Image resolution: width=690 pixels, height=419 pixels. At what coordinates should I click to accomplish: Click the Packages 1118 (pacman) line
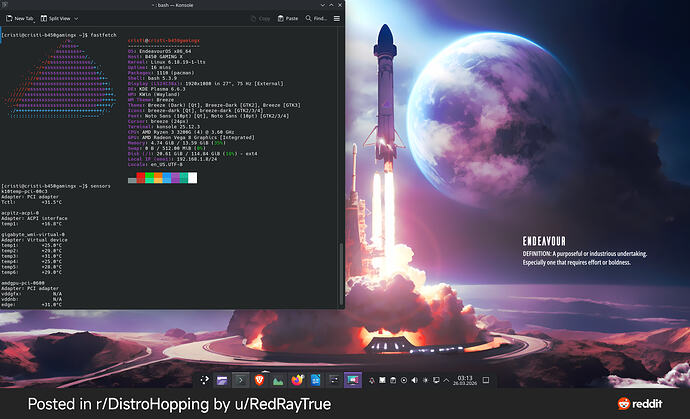[161, 73]
